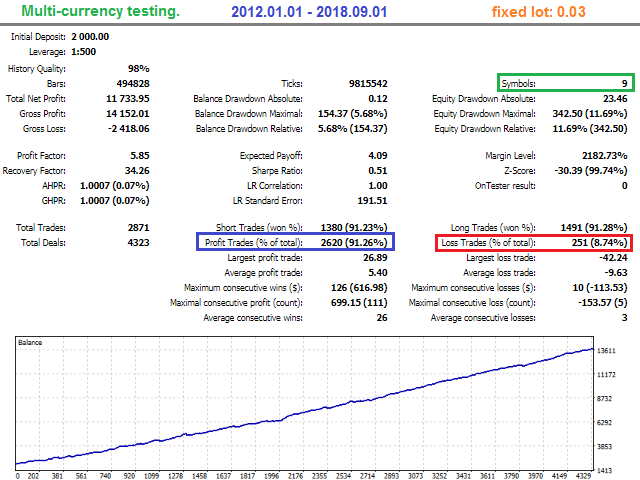Click the 'Multi-currency testing.' heading
The width and height of the screenshot is (640, 480).
click(x=100, y=11)
